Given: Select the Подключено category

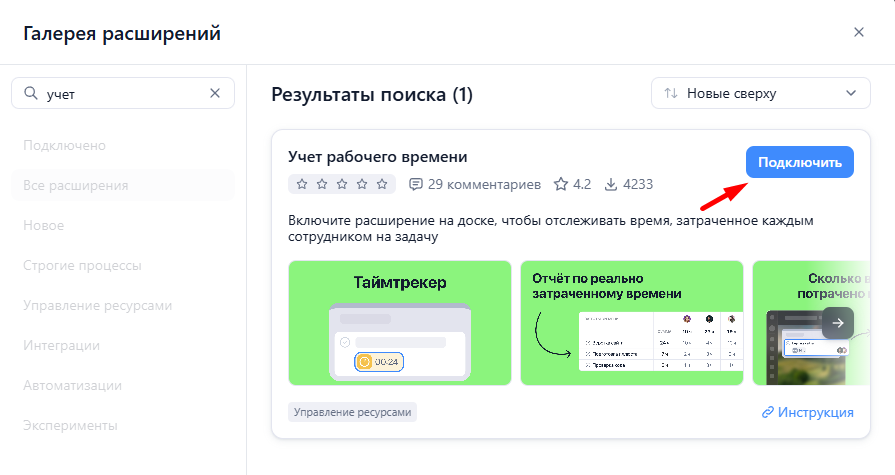Looking at the screenshot, I should pos(64,145).
